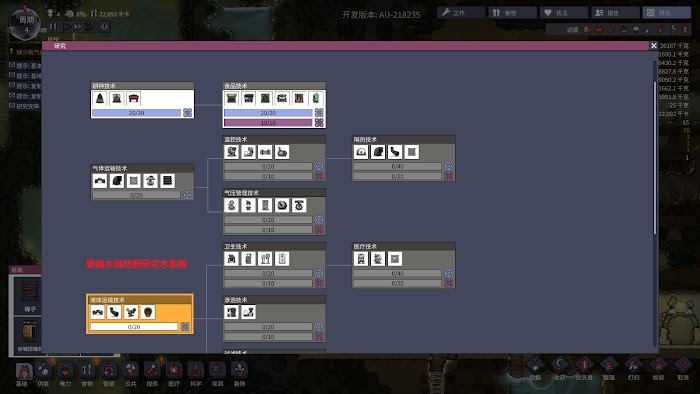Open the 报告 reports tab
Screen dimensions: 700x394
click(615, 12)
